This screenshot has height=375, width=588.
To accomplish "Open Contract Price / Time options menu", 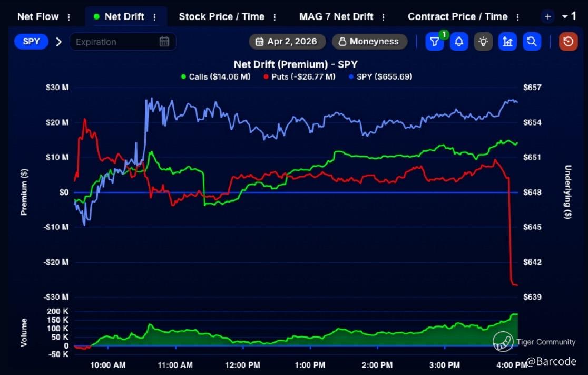I will 518,17.
